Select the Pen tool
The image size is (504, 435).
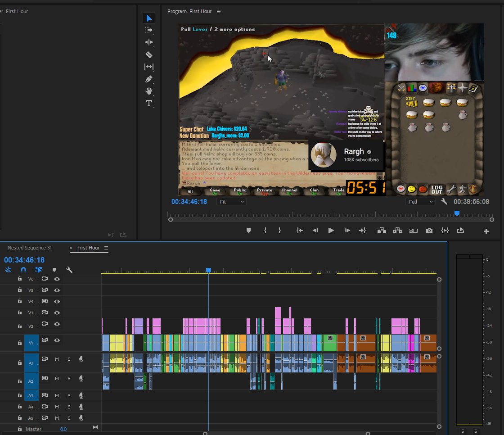point(148,79)
